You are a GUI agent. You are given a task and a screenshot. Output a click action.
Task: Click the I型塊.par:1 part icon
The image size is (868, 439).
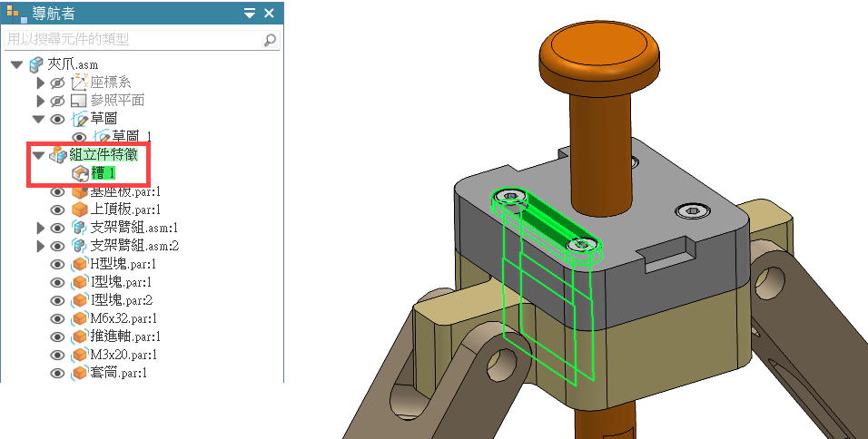[x=80, y=282]
